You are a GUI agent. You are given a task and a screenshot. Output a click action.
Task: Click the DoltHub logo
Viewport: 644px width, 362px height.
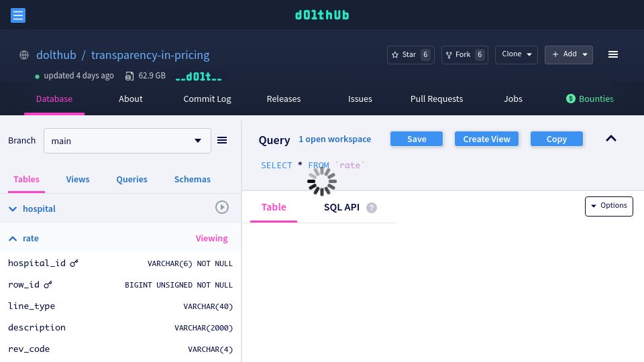pyautogui.click(x=322, y=15)
